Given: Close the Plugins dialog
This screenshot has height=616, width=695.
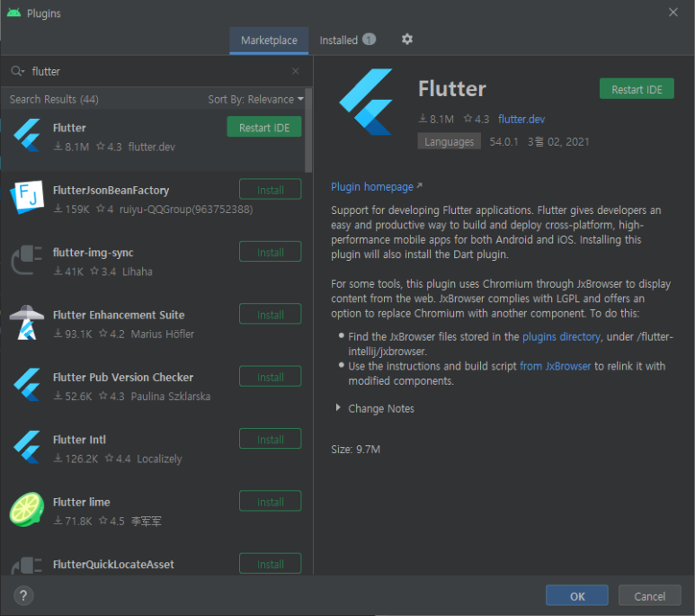Looking at the screenshot, I should tap(673, 13).
